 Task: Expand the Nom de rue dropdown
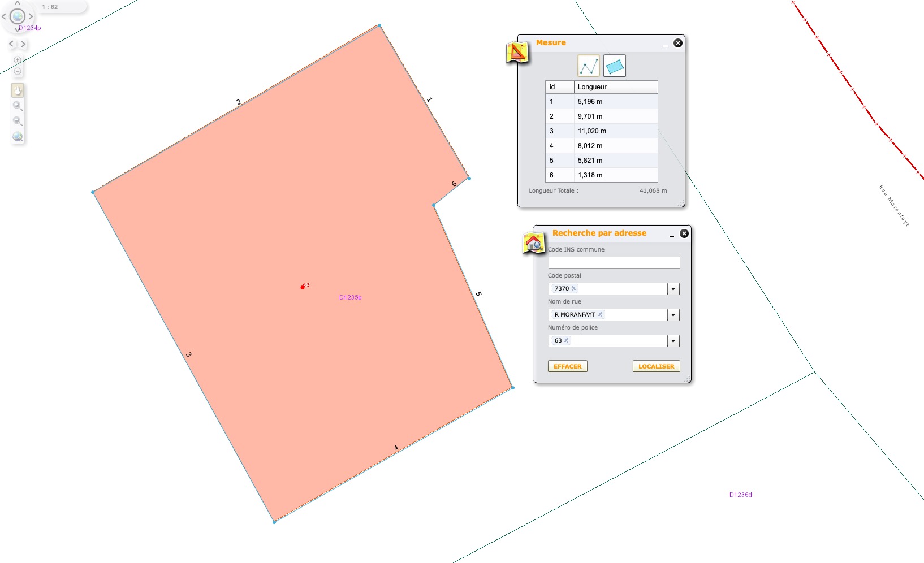(673, 315)
